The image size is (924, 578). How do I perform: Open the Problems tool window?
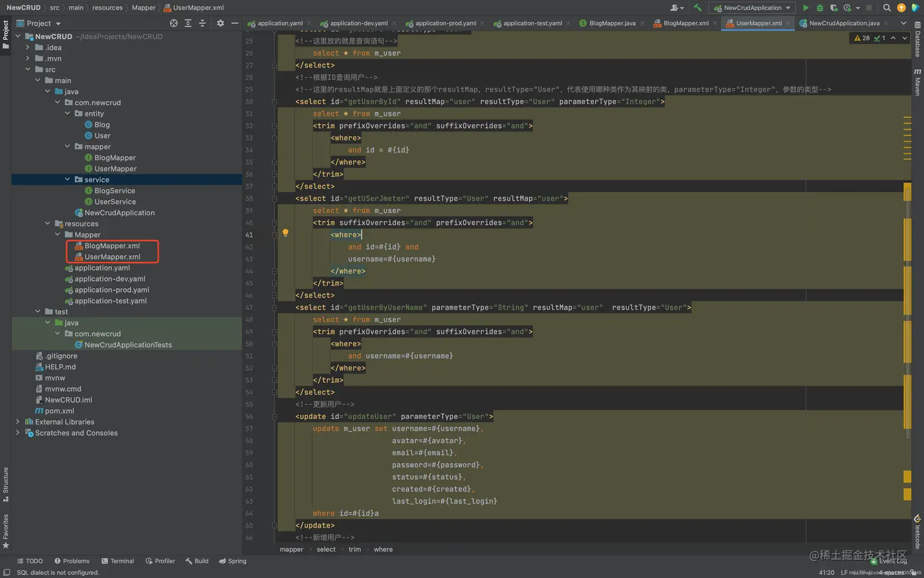pos(71,561)
